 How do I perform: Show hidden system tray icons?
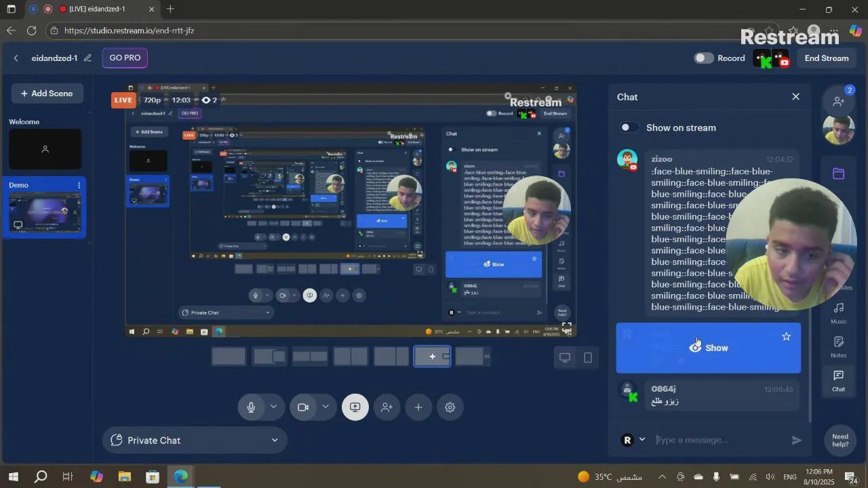point(663,476)
